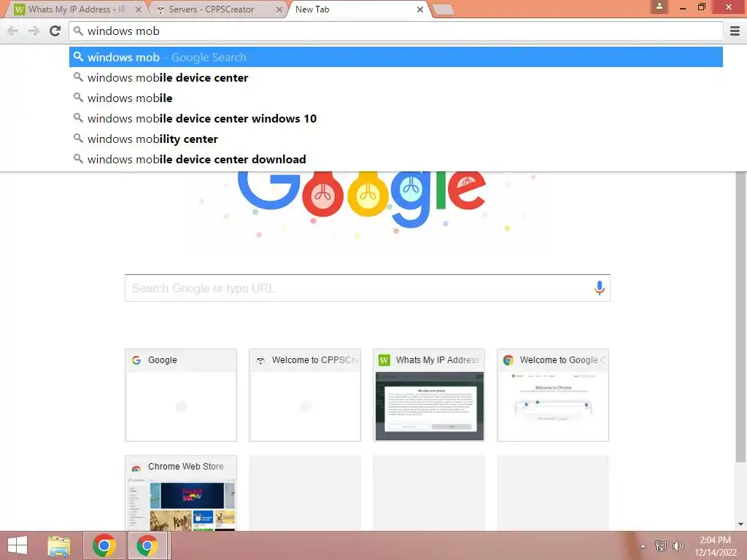Choose the 'windows mobile' suggestion
The image size is (747, 560).
coord(396,98)
